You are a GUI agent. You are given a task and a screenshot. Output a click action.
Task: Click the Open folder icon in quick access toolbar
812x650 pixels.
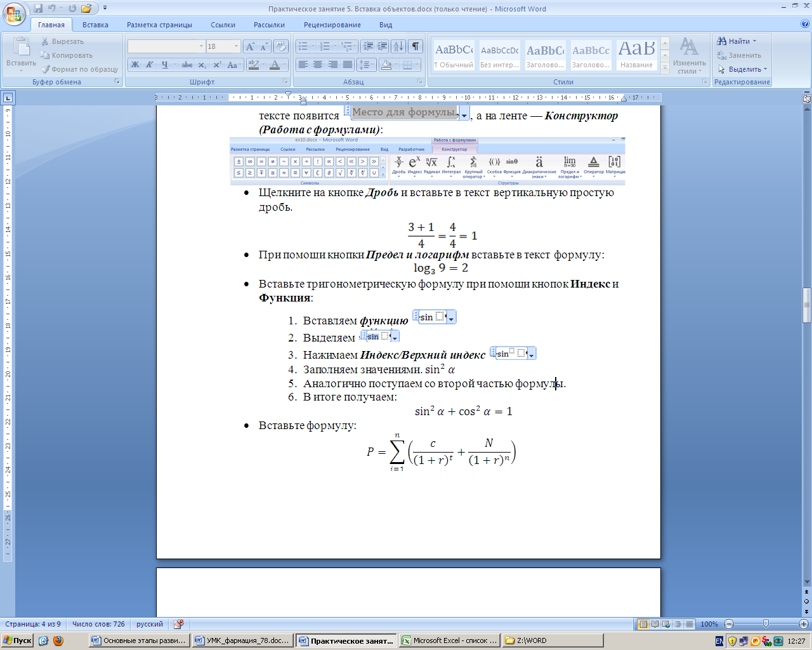(x=86, y=8)
